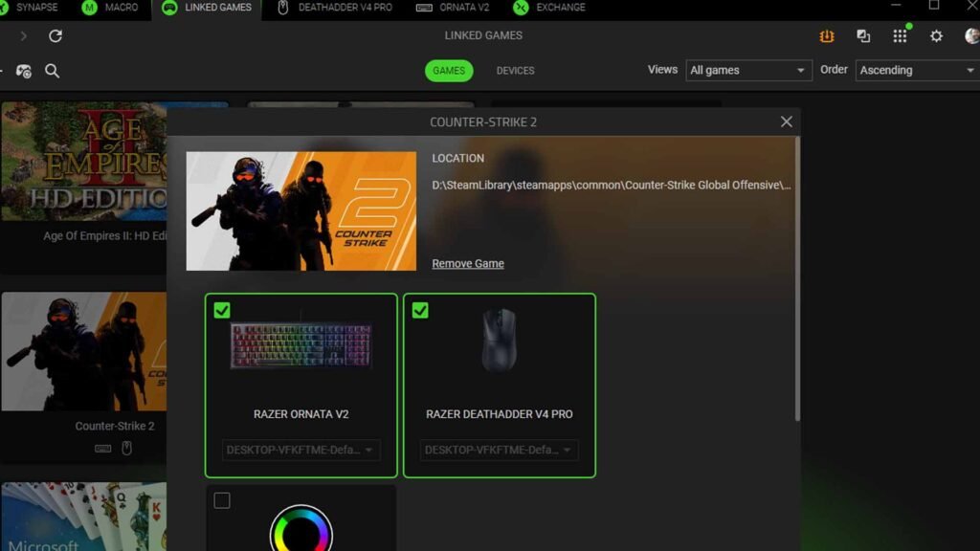980x551 pixels.
Task: Click the "Age Of Empires II: HD Edi" title text
Action: (x=105, y=236)
